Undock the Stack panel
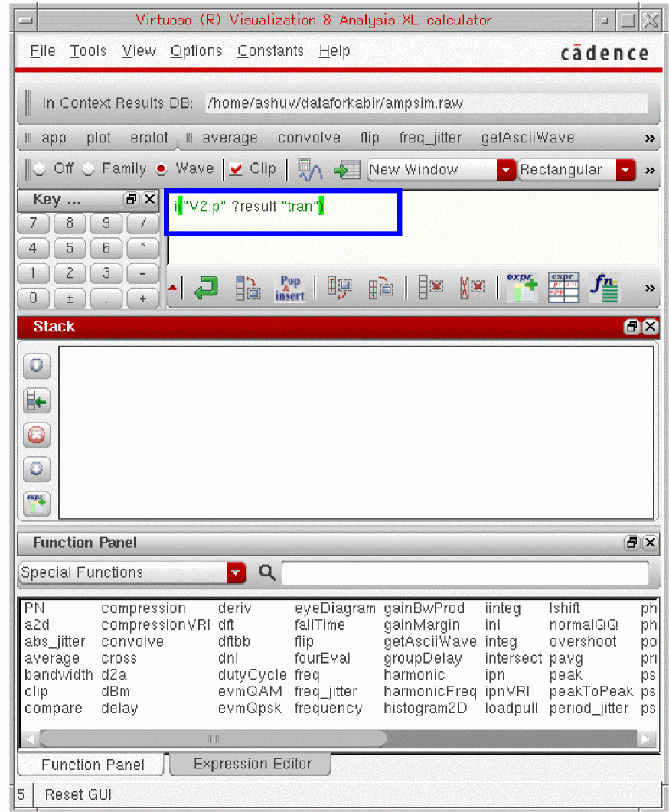The image size is (669, 812). coord(631,327)
